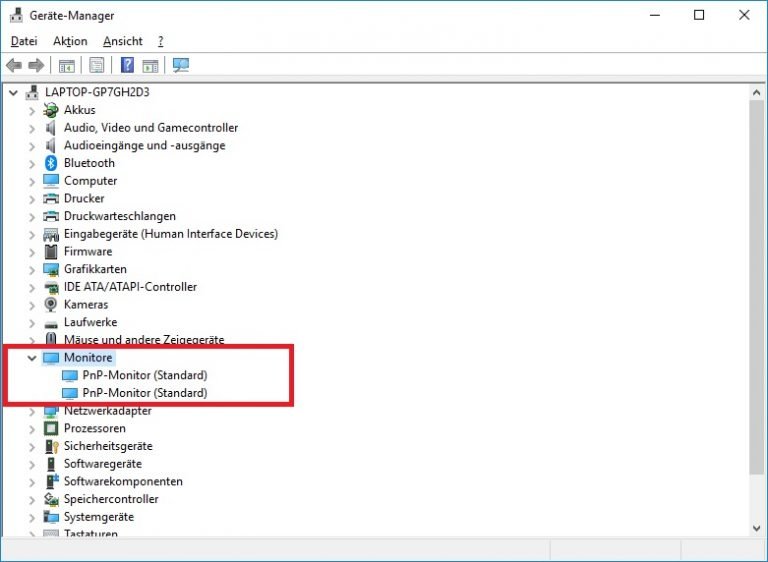Click the Softwarekomponenten icon
Viewport: 768px width, 562px height.
(x=52, y=481)
